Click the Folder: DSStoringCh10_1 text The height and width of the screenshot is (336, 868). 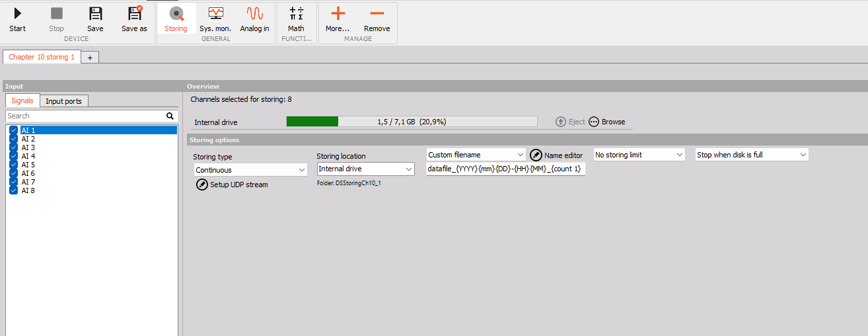pyautogui.click(x=349, y=183)
